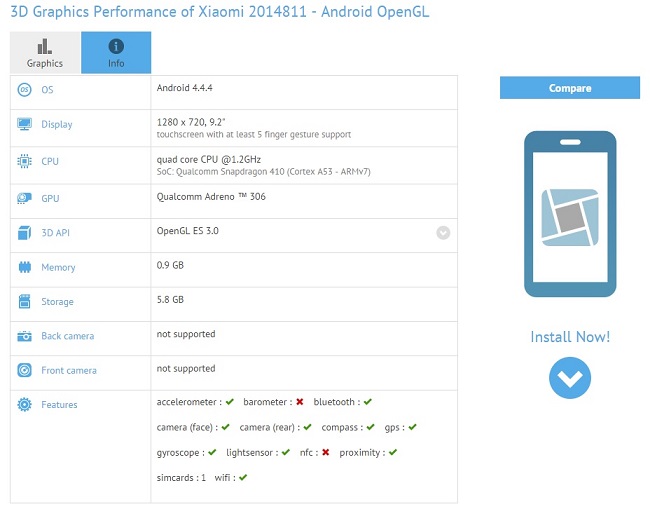Click the CPU label
This screenshot has height=523, width=650.
50,161
